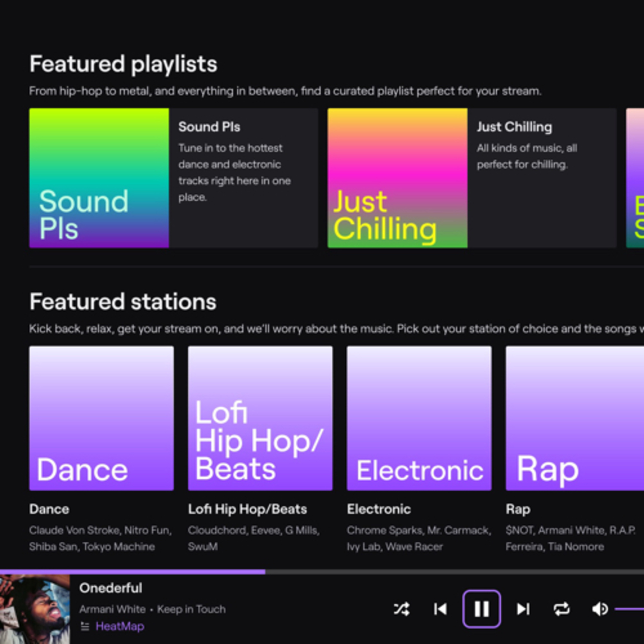Select the Rap station tile
Screen dimensions: 644x644
(x=575, y=418)
